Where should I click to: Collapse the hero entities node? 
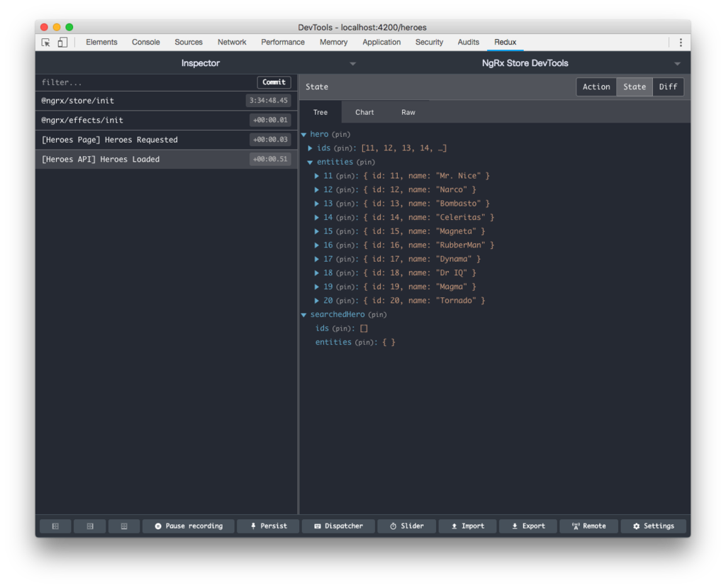tap(310, 162)
